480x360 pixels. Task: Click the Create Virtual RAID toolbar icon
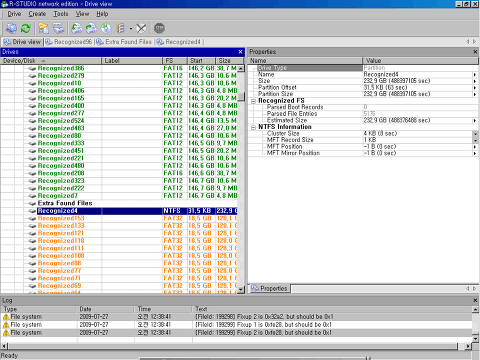(121, 28)
